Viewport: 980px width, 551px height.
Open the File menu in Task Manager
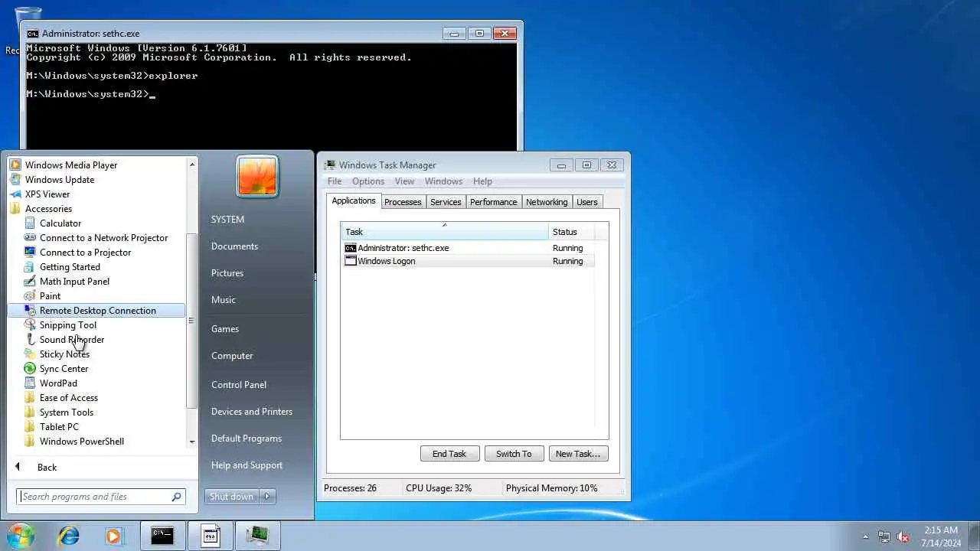click(335, 181)
